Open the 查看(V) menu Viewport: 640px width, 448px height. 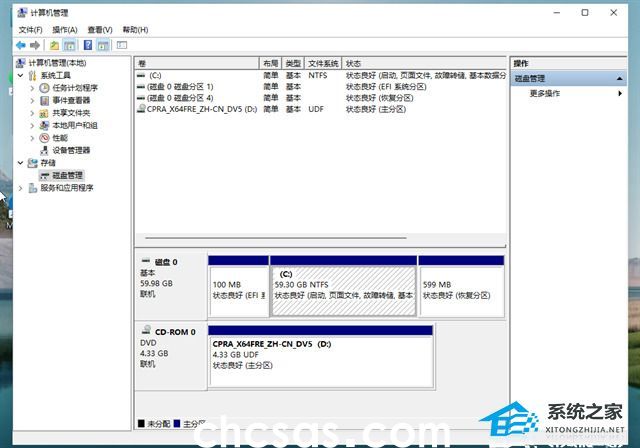(100, 30)
